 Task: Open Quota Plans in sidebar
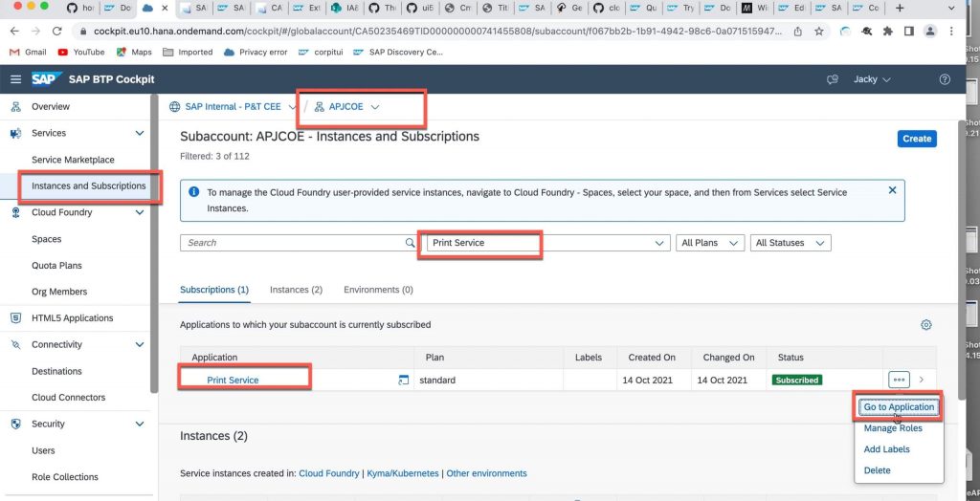[x=56, y=266]
